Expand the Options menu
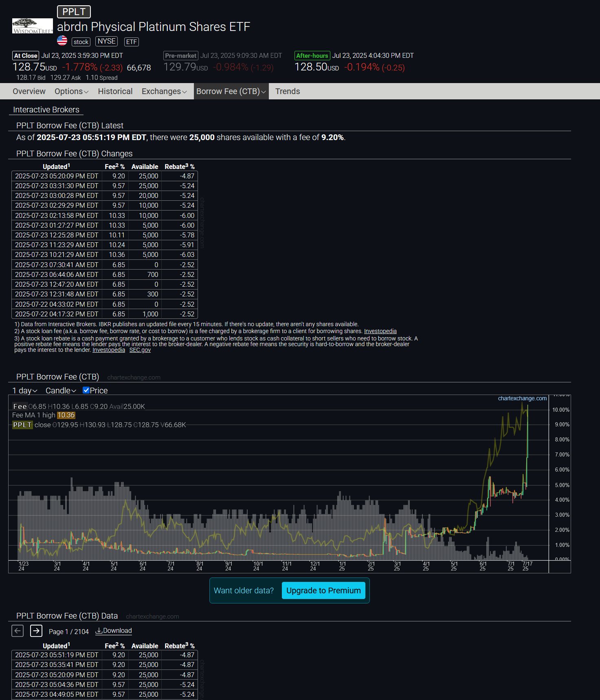The width and height of the screenshot is (600, 700). tap(72, 91)
